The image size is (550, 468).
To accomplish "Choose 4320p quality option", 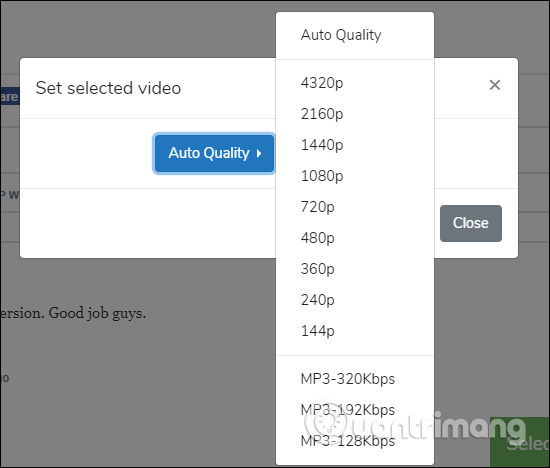I will 355,83.
